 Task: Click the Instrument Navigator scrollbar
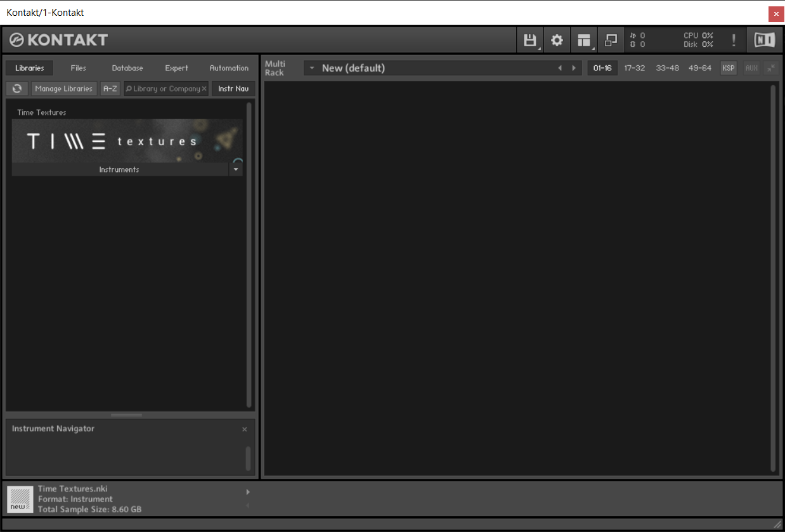[248, 458]
